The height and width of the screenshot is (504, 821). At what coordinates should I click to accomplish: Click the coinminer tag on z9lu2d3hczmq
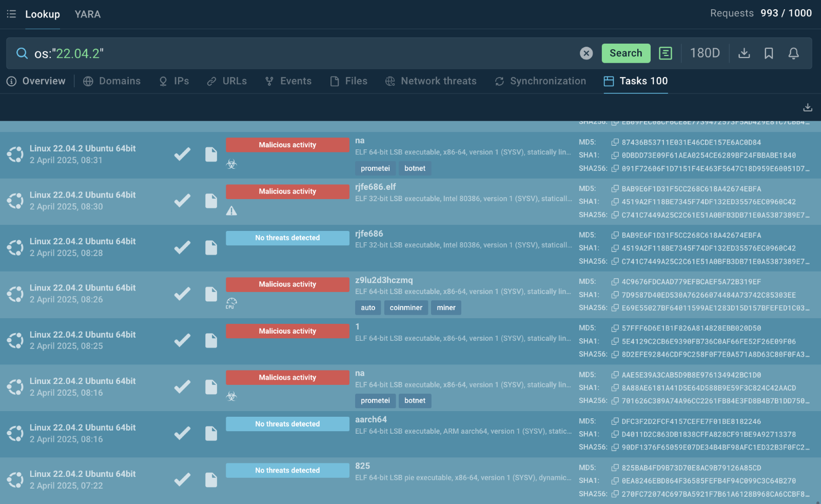406,307
